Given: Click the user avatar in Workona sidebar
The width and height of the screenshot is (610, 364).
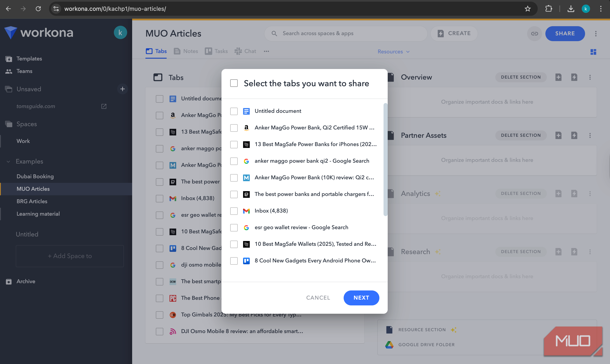Looking at the screenshot, I should (x=120, y=33).
